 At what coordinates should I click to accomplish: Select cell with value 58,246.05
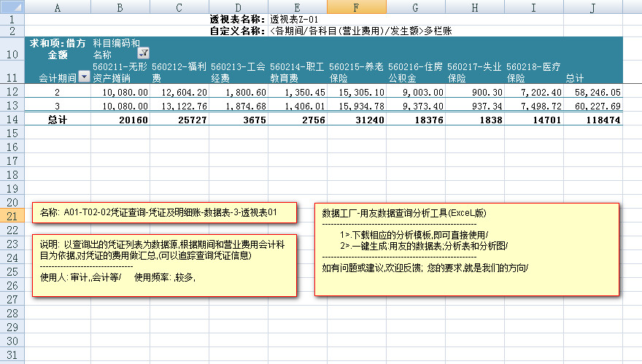click(593, 93)
